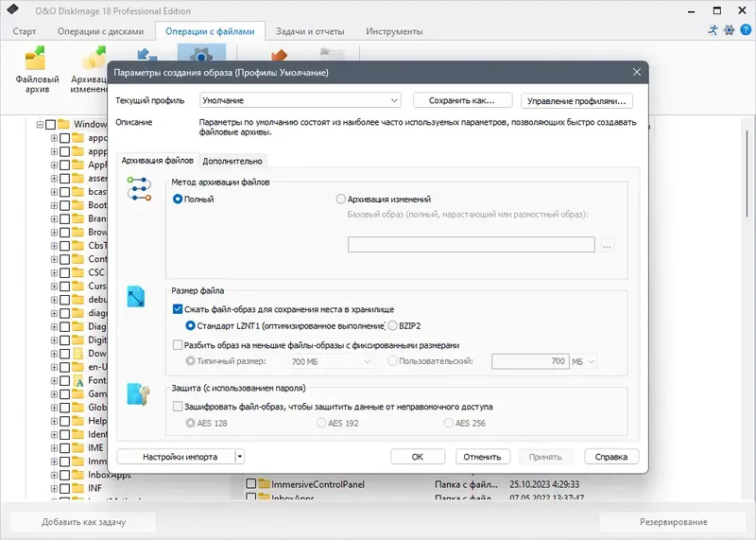The width and height of the screenshot is (756, 540).
Task: Select the InboxApps folder in tree
Action: tap(110, 475)
